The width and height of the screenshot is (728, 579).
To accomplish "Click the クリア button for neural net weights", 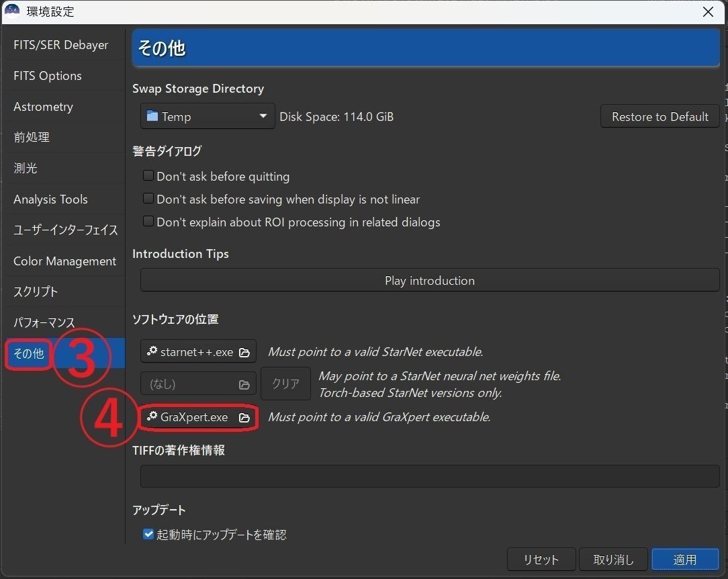I will point(285,384).
